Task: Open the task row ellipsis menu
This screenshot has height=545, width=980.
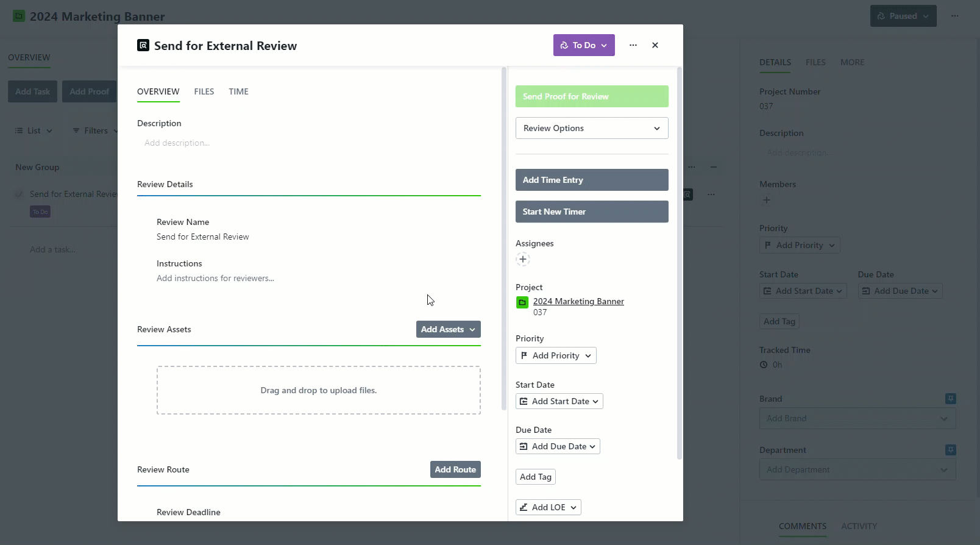Action: 711,194
